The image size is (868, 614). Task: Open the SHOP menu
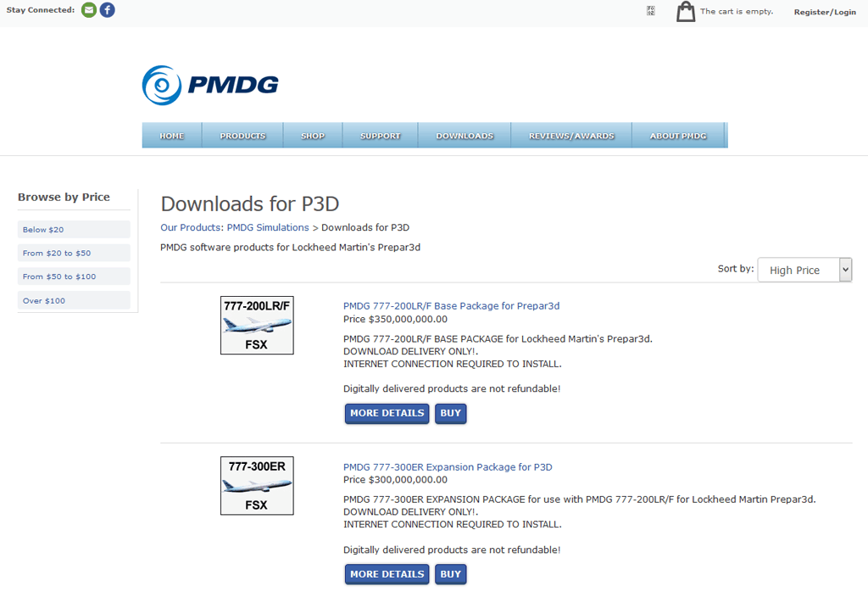(313, 136)
